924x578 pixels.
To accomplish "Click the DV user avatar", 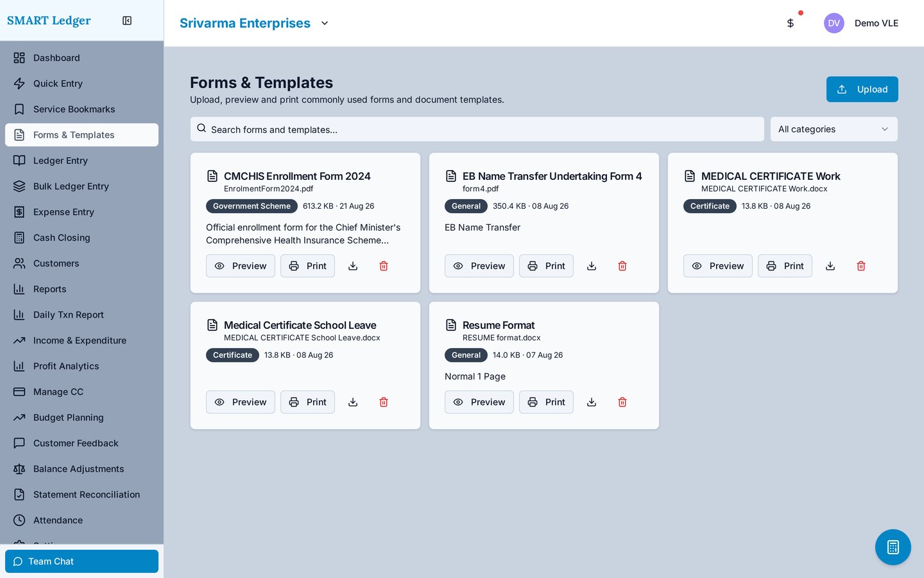I will point(834,23).
